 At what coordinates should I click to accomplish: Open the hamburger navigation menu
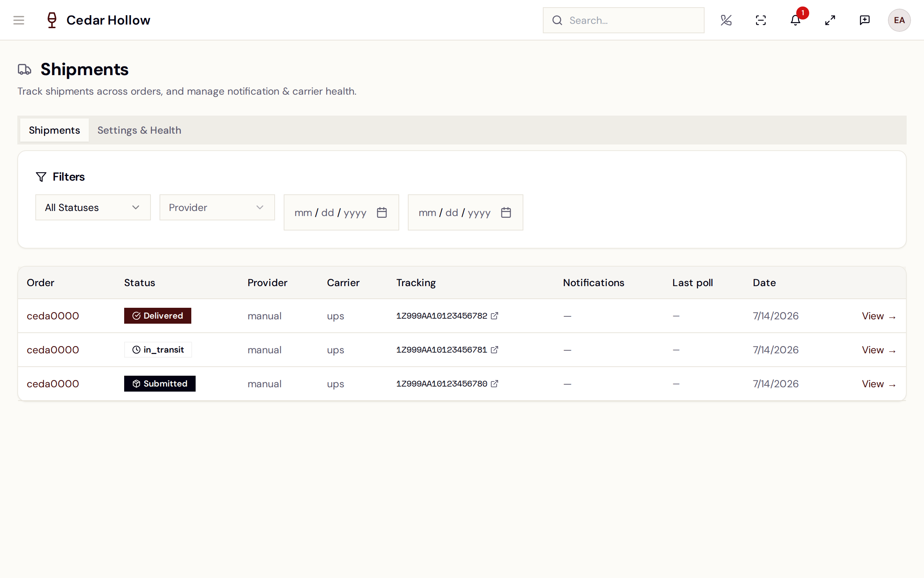point(19,20)
